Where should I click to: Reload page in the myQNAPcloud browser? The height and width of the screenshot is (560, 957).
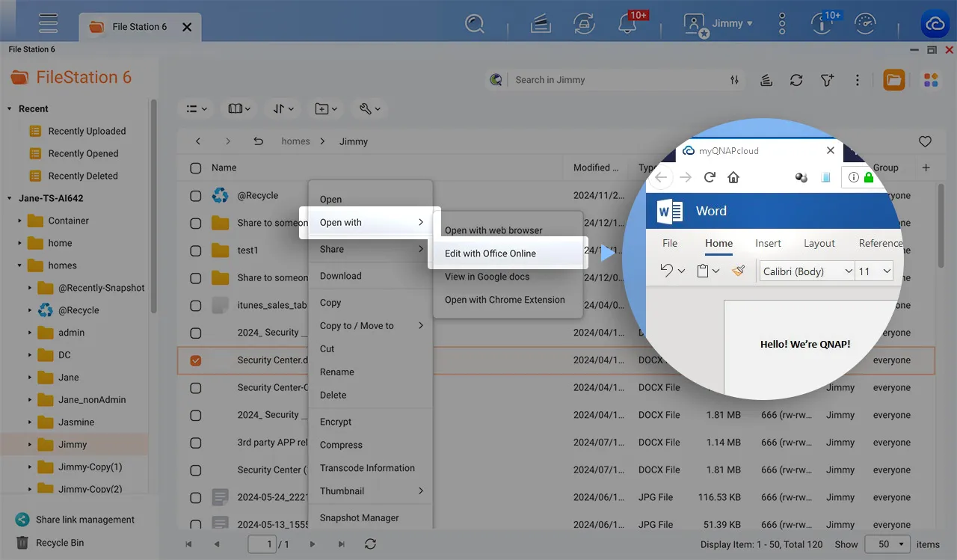pyautogui.click(x=710, y=177)
